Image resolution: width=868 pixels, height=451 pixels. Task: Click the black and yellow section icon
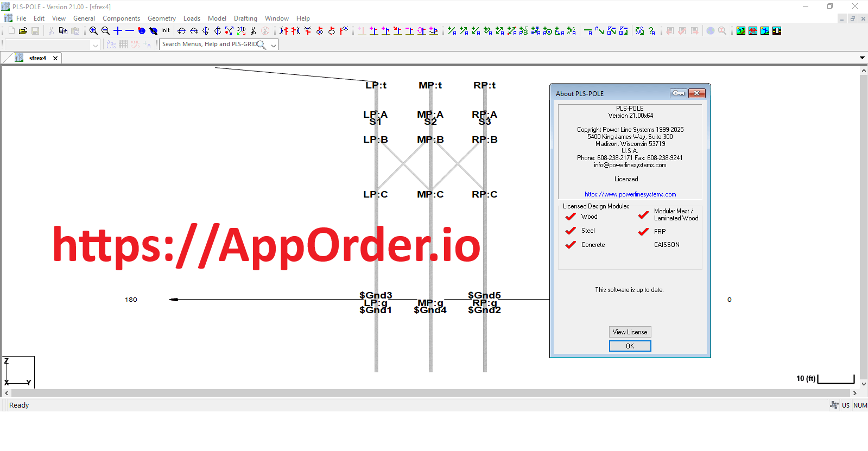pyautogui.click(x=777, y=31)
